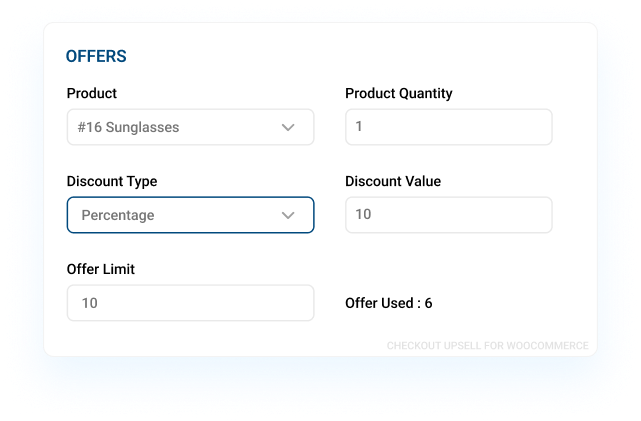Click the value 1 in Product Quantity
The image size is (641, 421).
point(359,126)
